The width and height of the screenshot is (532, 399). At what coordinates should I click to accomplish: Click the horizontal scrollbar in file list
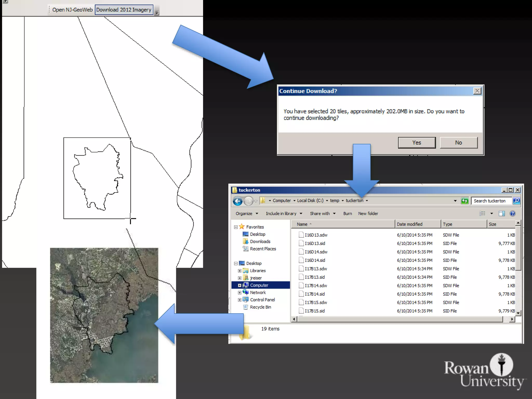[400, 319]
